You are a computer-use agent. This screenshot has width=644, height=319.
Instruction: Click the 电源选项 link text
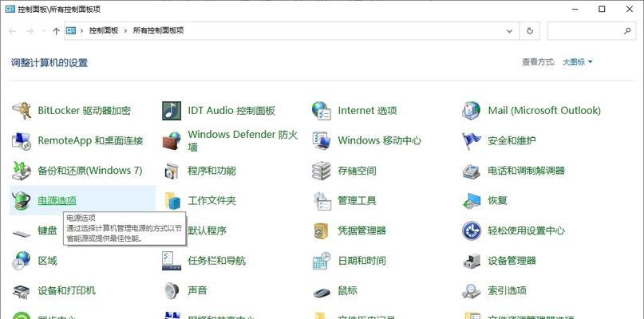(x=57, y=201)
